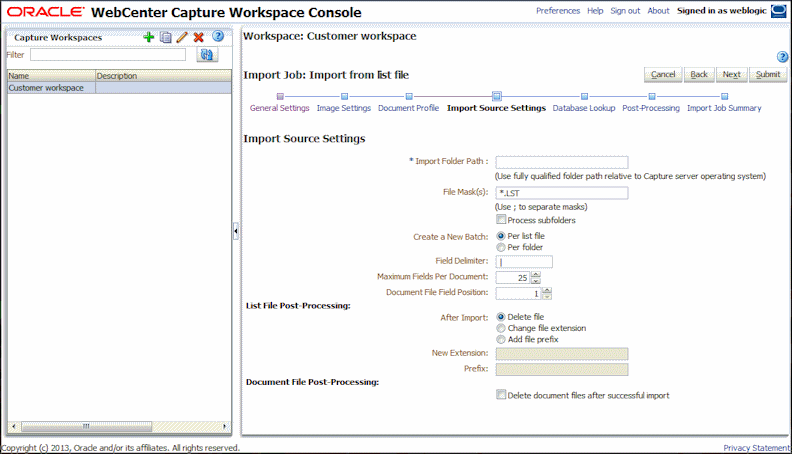The width and height of the screenshot is (792, 454).
Task: Sign out of the console
Action: tap(625, 11)
